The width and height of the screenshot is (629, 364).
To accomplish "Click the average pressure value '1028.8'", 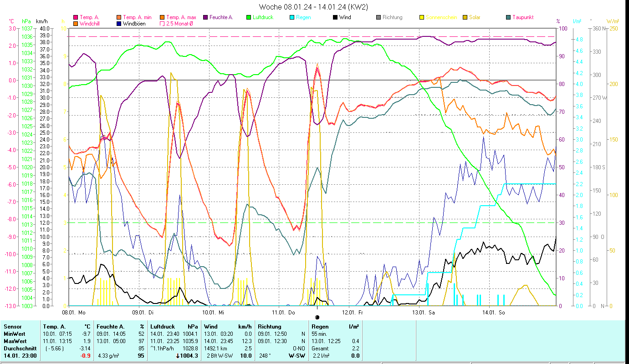I will tap(191, 349).
